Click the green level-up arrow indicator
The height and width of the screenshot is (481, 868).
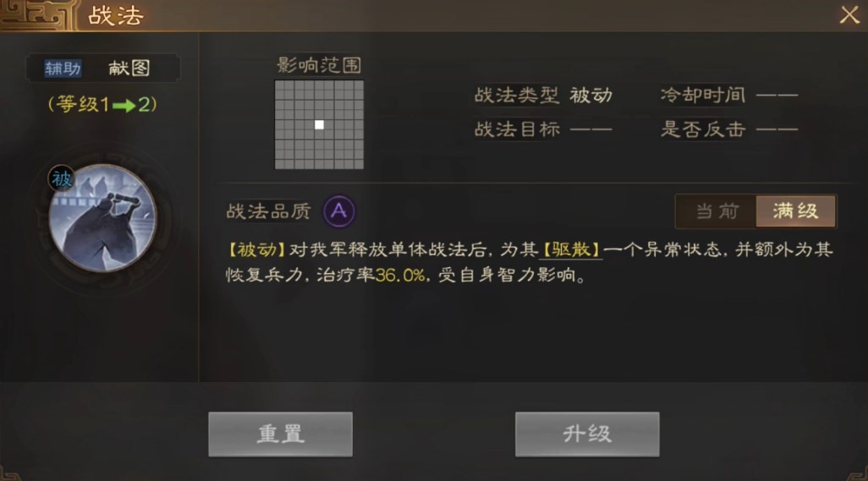tap(124, 105)
